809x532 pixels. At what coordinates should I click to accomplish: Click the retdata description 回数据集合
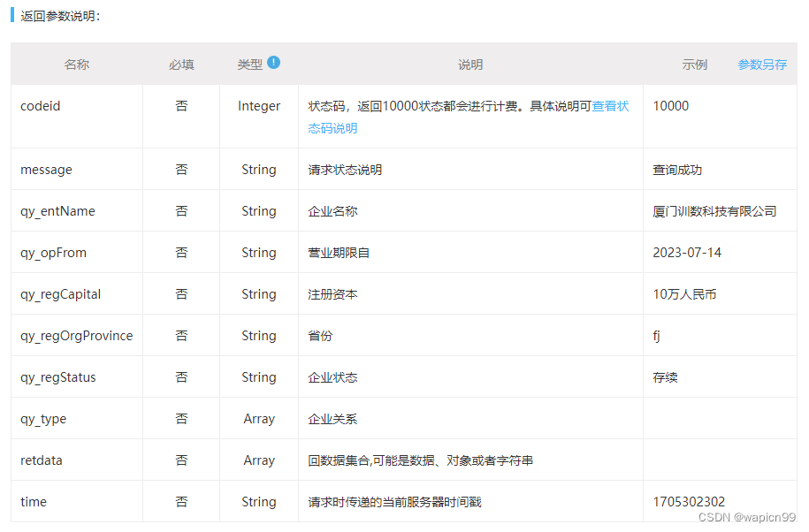pos(421,460)
